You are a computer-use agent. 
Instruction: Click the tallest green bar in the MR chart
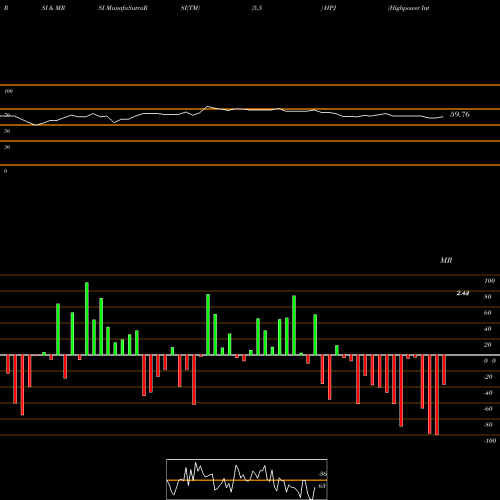point(87,319)
